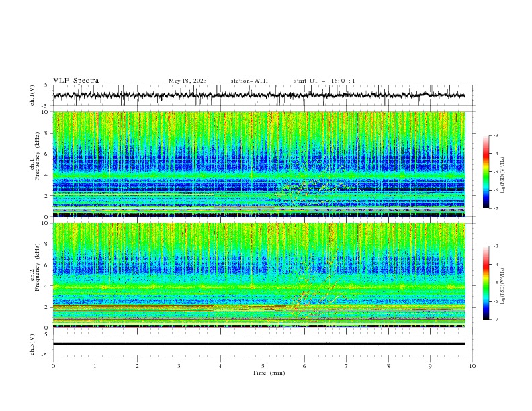Click the ch.1 voltage waveform trace
The image size is (532, 411).
coord(259,95)
